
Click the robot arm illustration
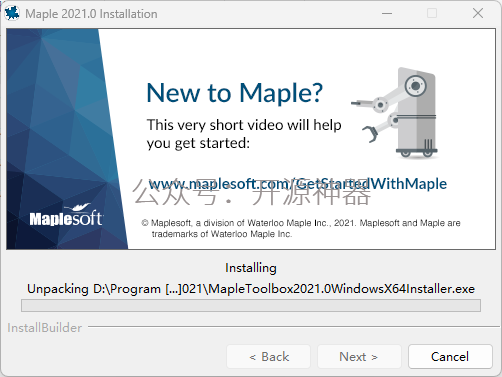tap(395, 113)
